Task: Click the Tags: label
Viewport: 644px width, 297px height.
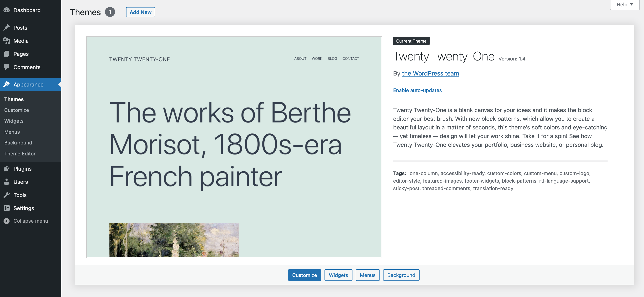Action: pos(400,173)
